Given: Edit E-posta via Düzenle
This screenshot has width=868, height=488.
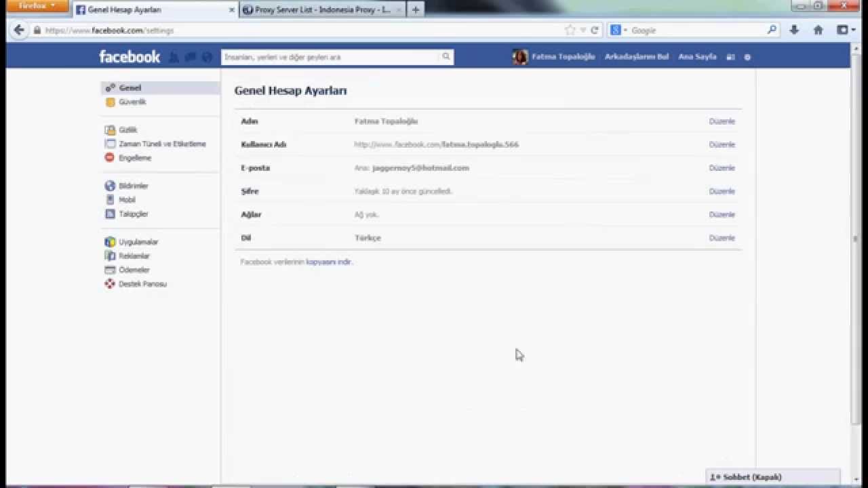Looking at the screenshot, I should coord(722,168).
